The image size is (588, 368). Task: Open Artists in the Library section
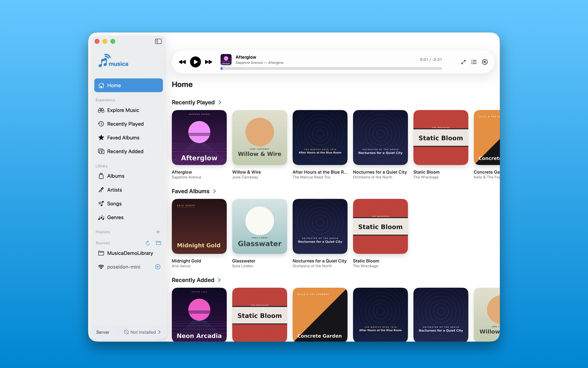click(129, 190)
